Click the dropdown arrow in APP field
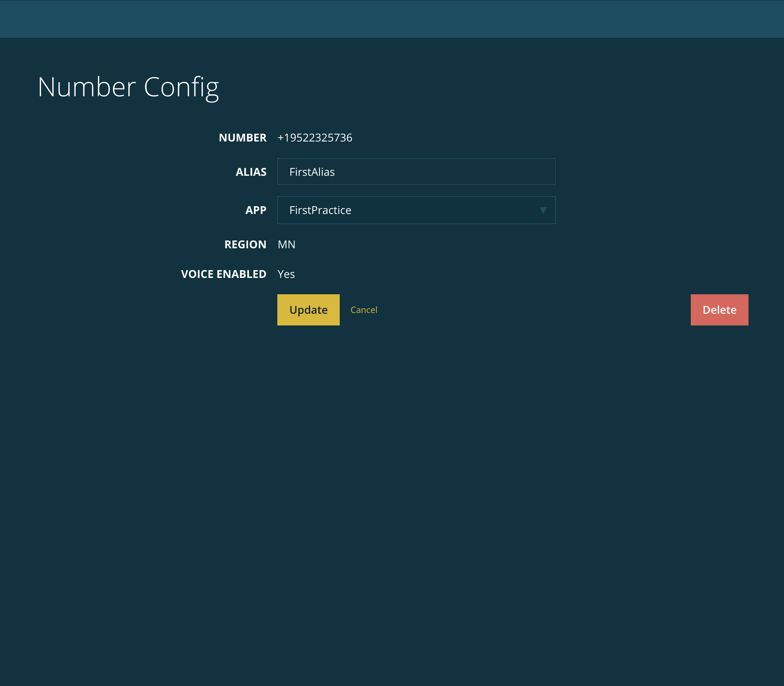 pyautogui.click(x=543, y=210)
